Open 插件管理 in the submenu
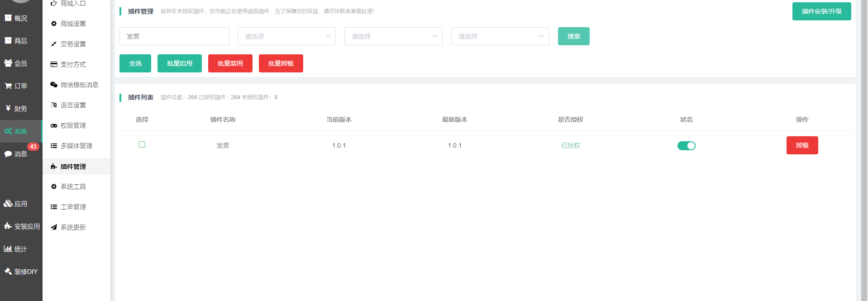Viewport: 868px width, 301px height. click(73, 167)
